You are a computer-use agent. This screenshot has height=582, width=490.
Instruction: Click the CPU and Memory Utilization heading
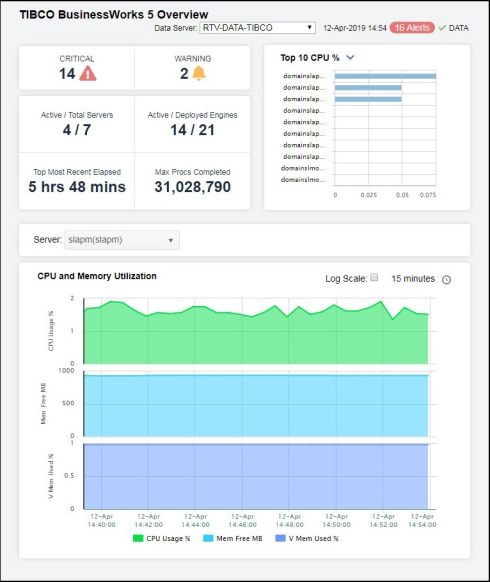tap(97, 276)
